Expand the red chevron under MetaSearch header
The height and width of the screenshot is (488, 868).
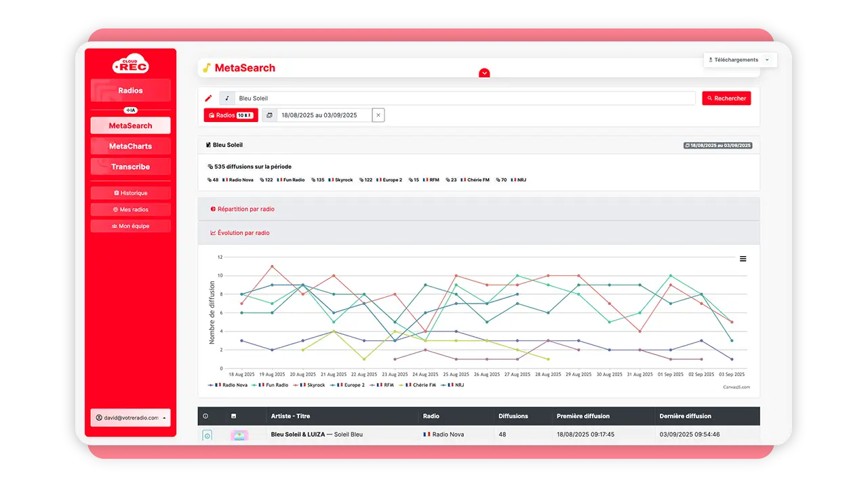click(x=484, y=73)
